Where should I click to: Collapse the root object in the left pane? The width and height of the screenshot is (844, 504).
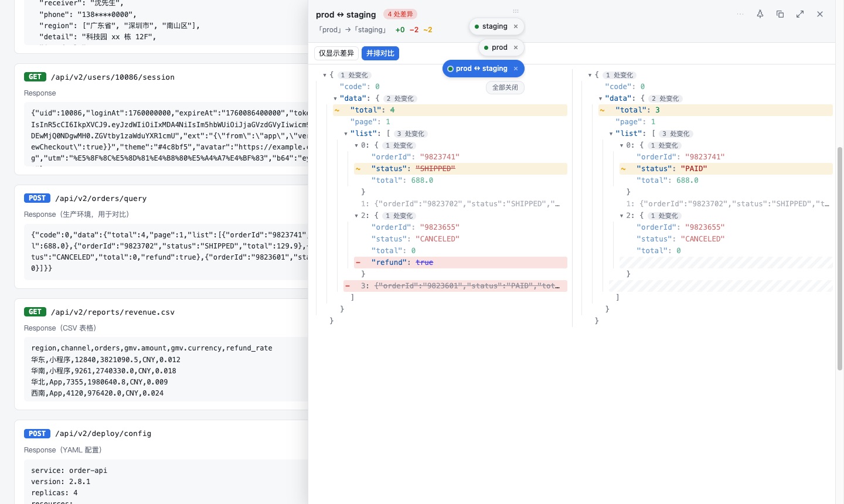point(325,75)
